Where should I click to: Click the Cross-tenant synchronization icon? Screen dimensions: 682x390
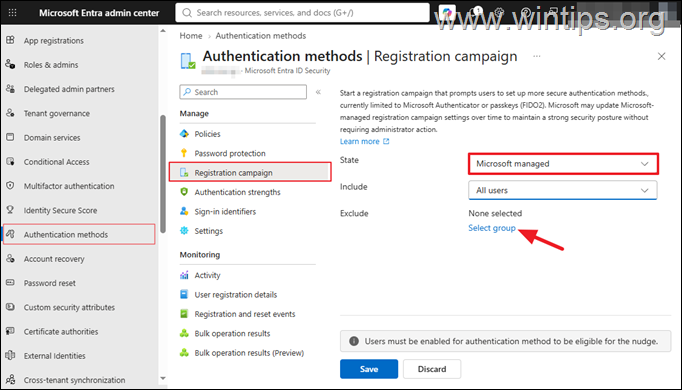tap(10, 380)
